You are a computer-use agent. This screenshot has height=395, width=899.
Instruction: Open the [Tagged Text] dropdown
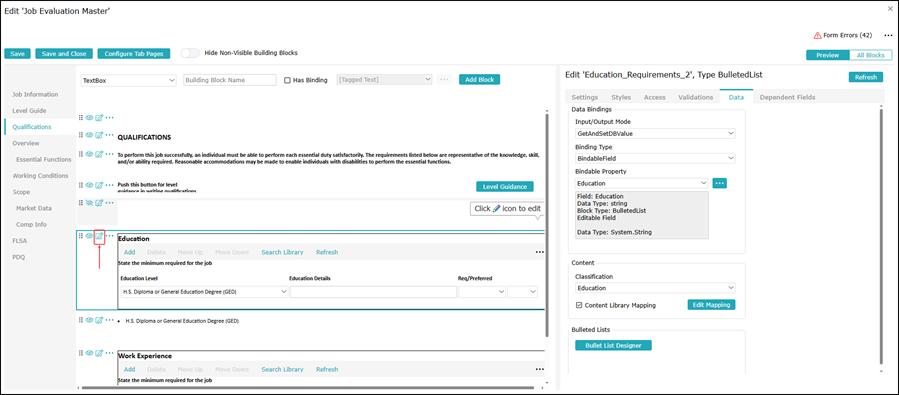point(385,80)
